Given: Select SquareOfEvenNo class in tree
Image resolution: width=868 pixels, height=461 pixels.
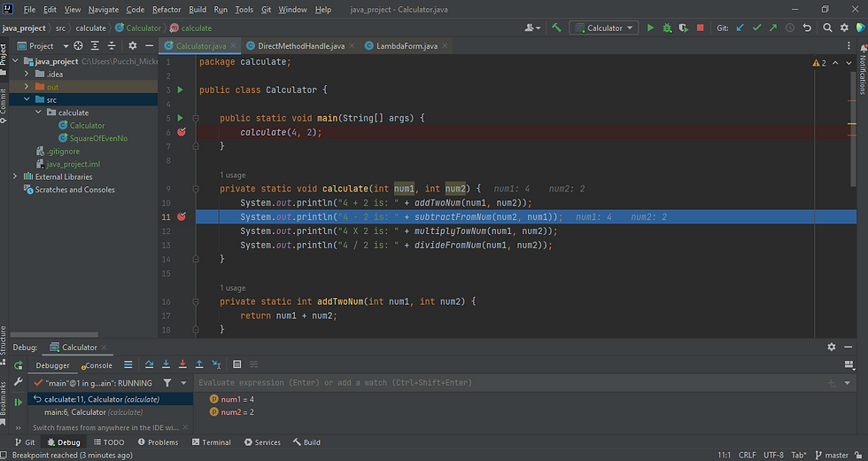Looking at the screenshot, I should point(98,138).
